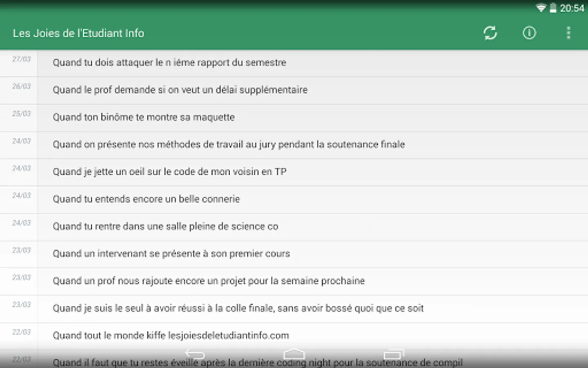Viewport: 588px width, 368px height.
Task: Tap the 25/03 date label
Action: [22, 114]
